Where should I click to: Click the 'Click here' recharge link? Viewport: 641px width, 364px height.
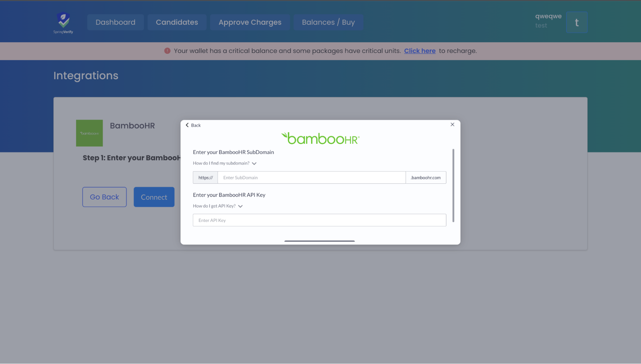[419, 51]
